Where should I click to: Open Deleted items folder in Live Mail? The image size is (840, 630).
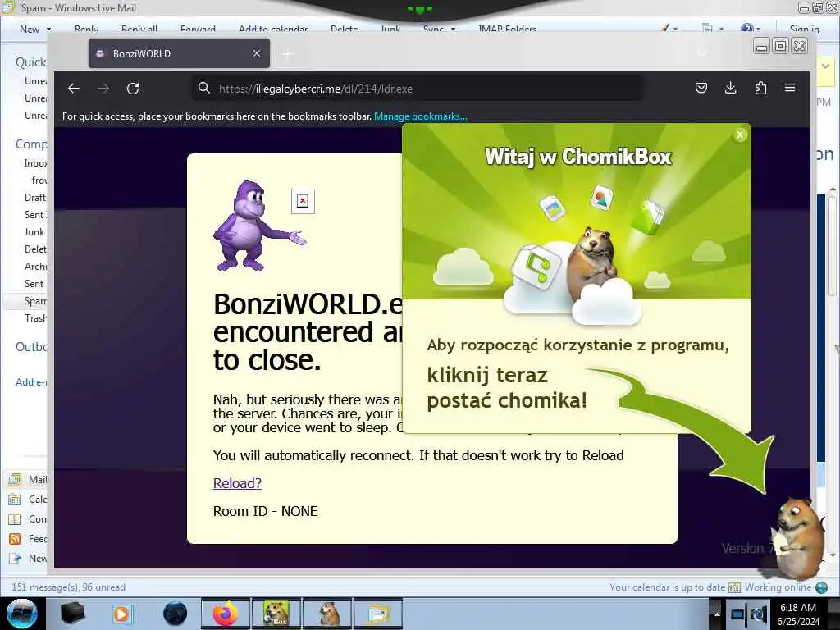pos(35,249)
